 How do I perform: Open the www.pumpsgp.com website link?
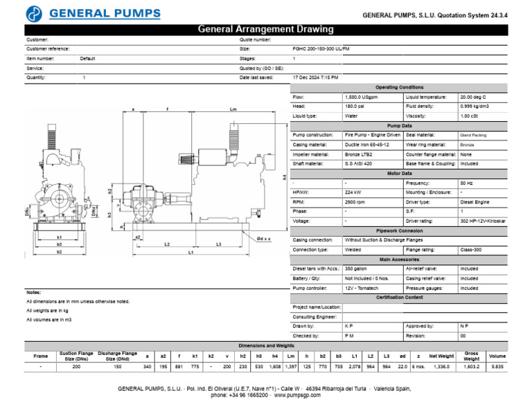click(297, 395)
